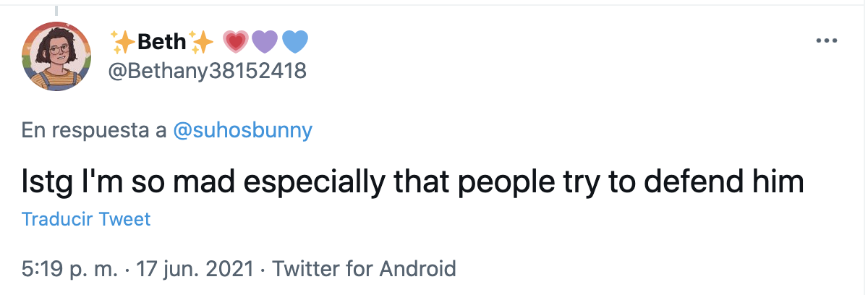868x295 pixels.
Task: Click the purple heart emoji
Action: pos(264,43)
